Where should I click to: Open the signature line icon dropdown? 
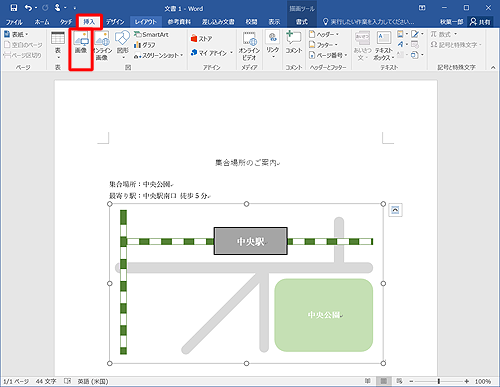coord(417,34)
